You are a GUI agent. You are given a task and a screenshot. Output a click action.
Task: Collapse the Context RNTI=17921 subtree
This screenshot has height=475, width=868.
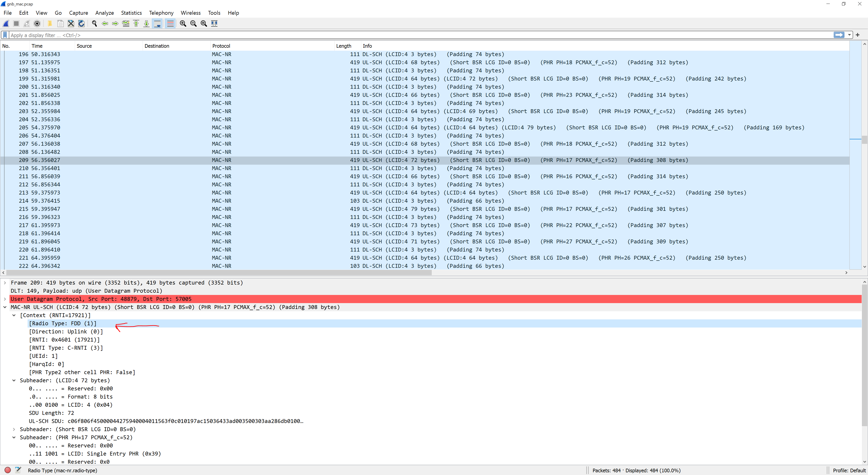click(14, 316)
